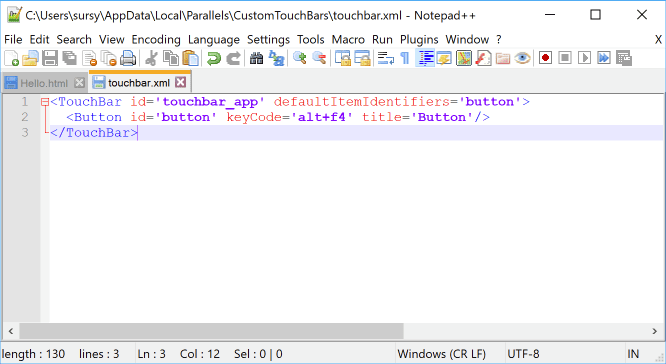Open the Tools menu
Image resolution: width=666 pixels, height=364 pixels.
pyautogui.click(x=310, y=40)
